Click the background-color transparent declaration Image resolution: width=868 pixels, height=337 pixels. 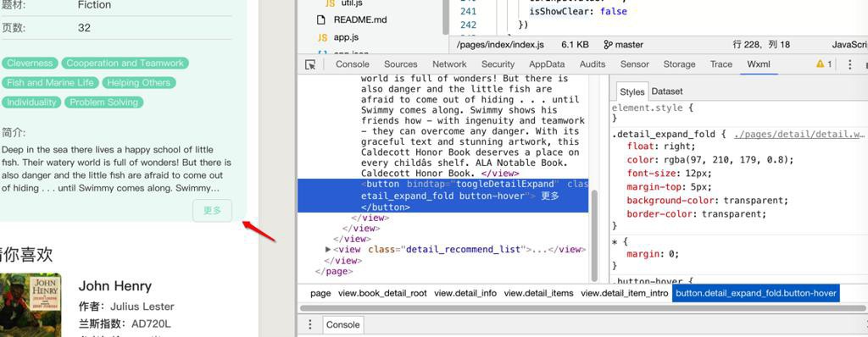pyautogui.click(x=708, y=201)
